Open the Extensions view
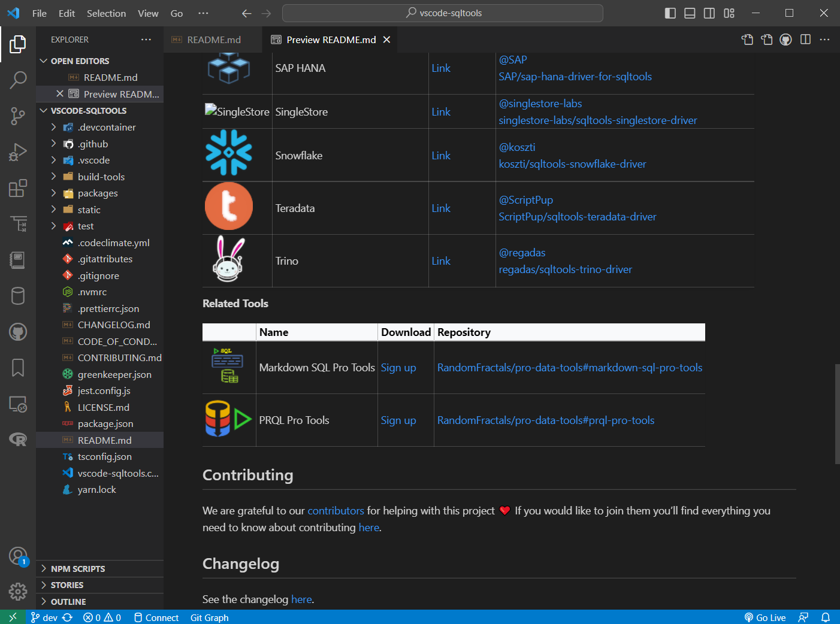The height and width of the screenshot is (624, 840). pos(18,188)
